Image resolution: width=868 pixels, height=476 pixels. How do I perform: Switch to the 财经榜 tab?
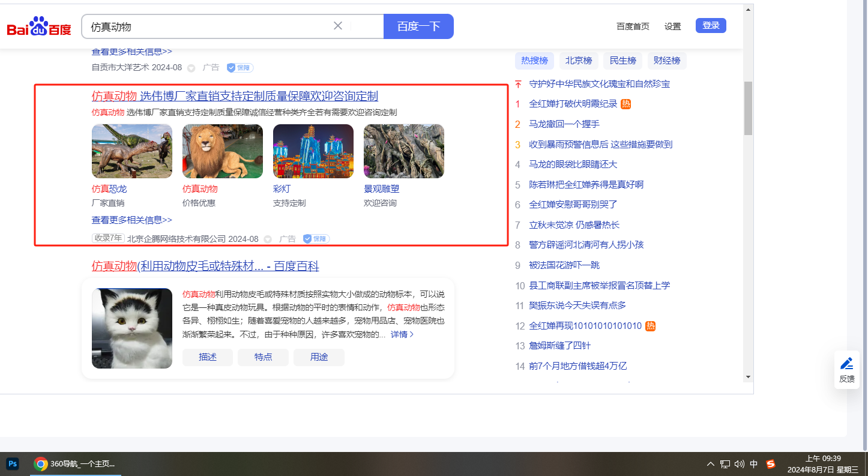coord(667,61)
